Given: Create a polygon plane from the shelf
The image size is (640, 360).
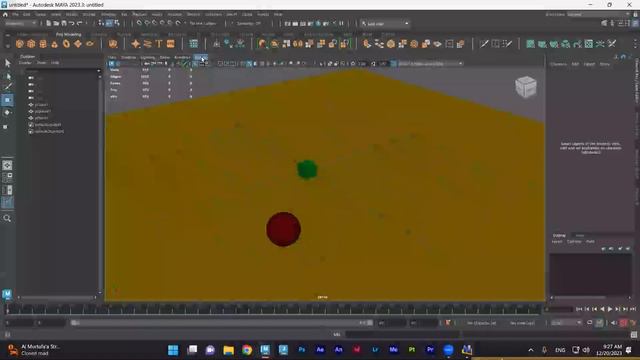Looking at the screenshot, I should [78, 44].
